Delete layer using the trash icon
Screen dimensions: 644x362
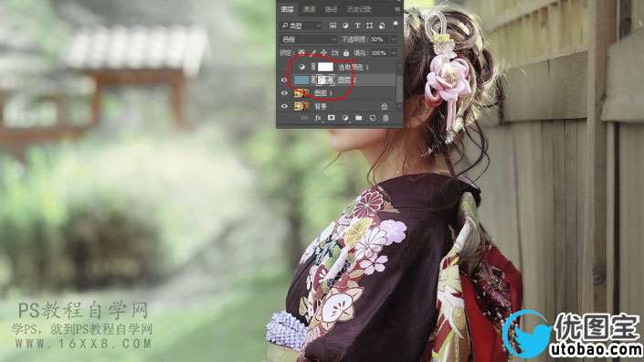[x=385, y=118]
